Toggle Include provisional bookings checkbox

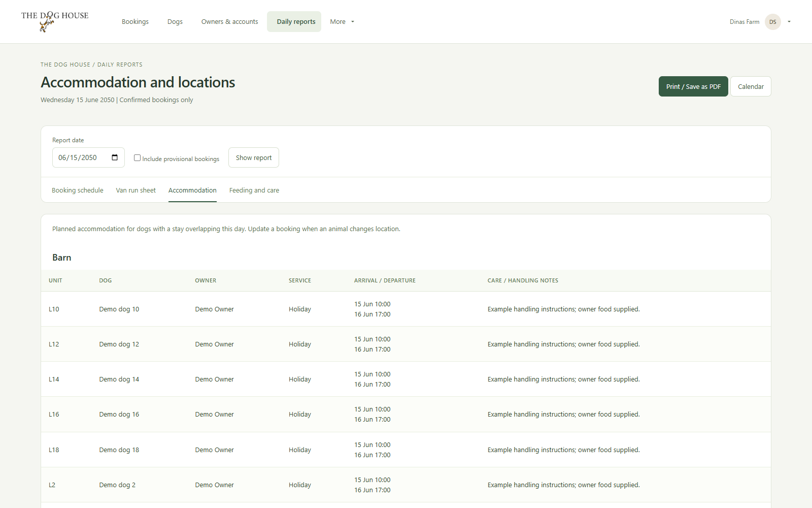(137, 158)
